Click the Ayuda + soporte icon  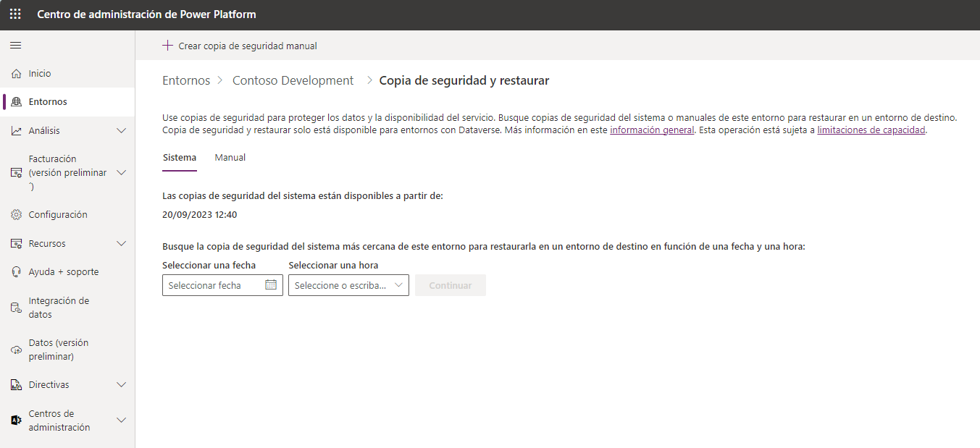(15, 271)
